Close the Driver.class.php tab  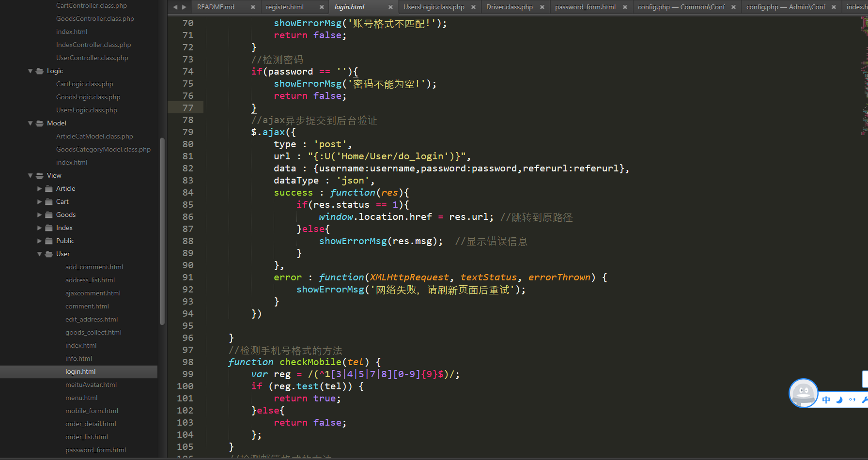point(542,7)
